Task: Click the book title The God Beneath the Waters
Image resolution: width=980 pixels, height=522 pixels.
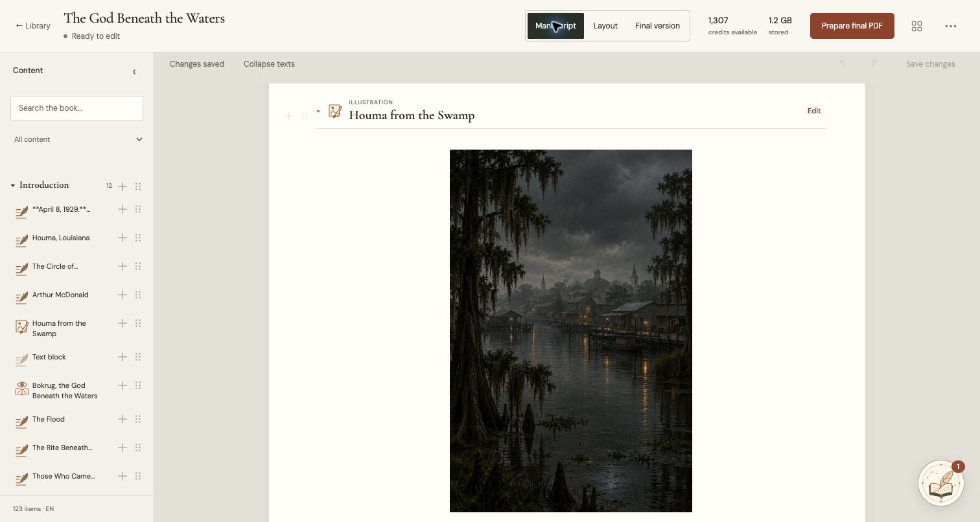Action: click(145, 18)
